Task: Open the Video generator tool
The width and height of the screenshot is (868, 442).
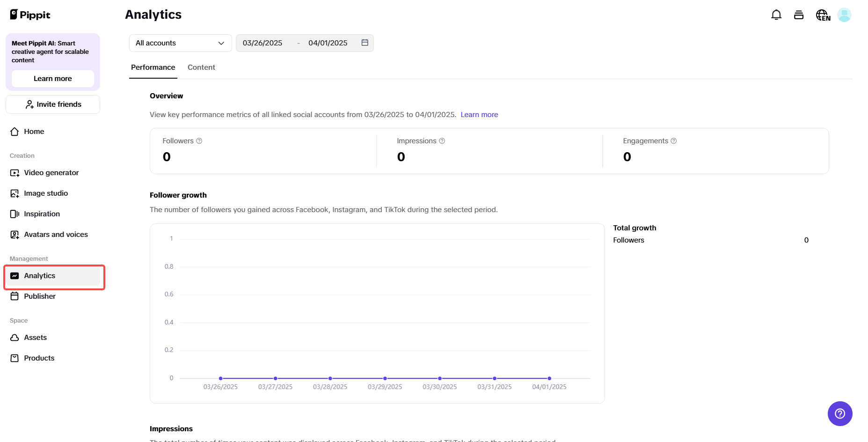Action: tap(51, 172)
